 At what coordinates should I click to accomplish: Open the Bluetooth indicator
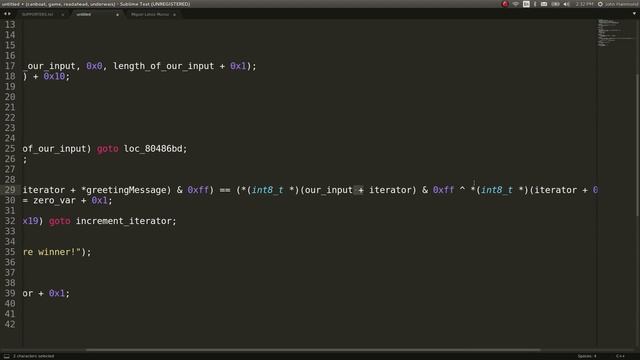(x=535, y=4)
